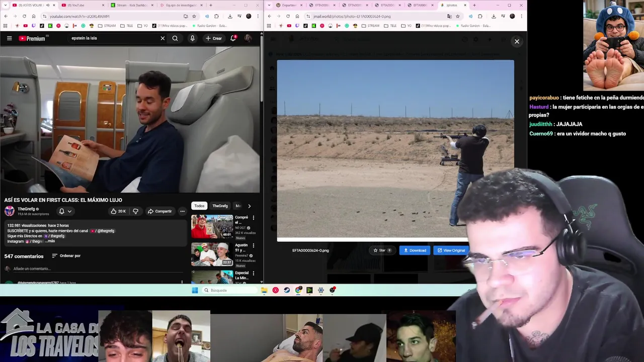
Task: Open Windows Start menu
Action: [195, 290]
